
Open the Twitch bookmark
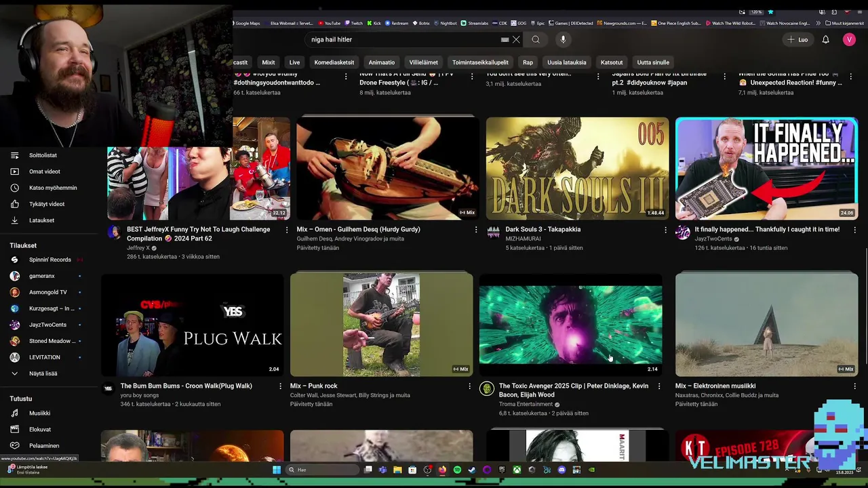click(354, 23)
